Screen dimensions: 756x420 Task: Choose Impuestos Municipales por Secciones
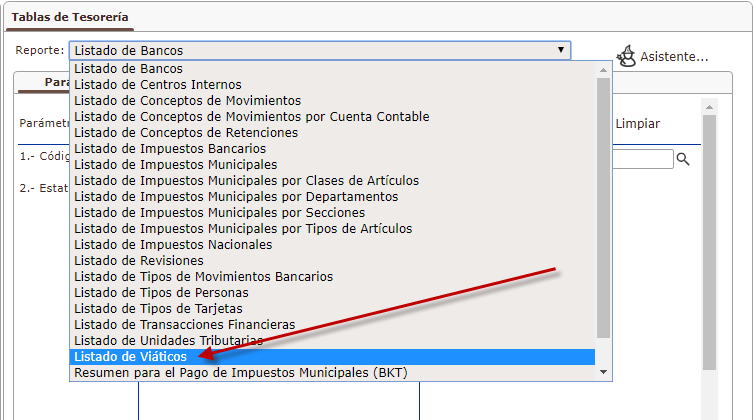coord(332,212)
